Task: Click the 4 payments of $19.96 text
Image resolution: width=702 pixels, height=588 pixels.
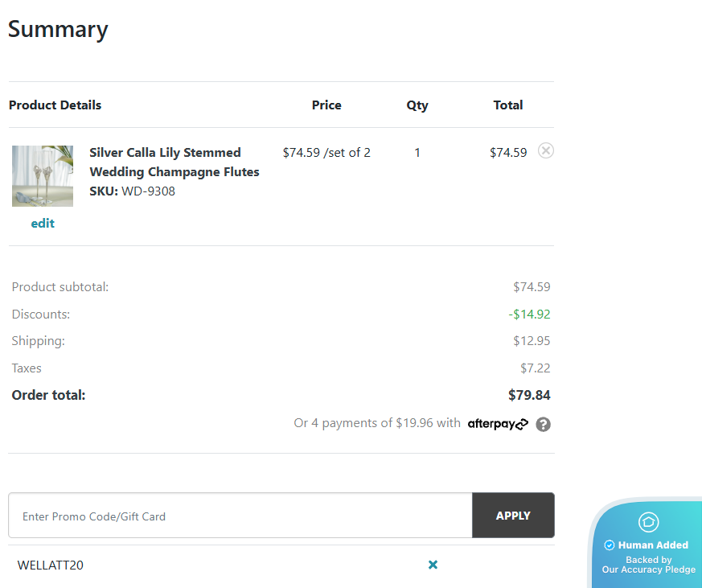Action: click(x=377, y=423)
